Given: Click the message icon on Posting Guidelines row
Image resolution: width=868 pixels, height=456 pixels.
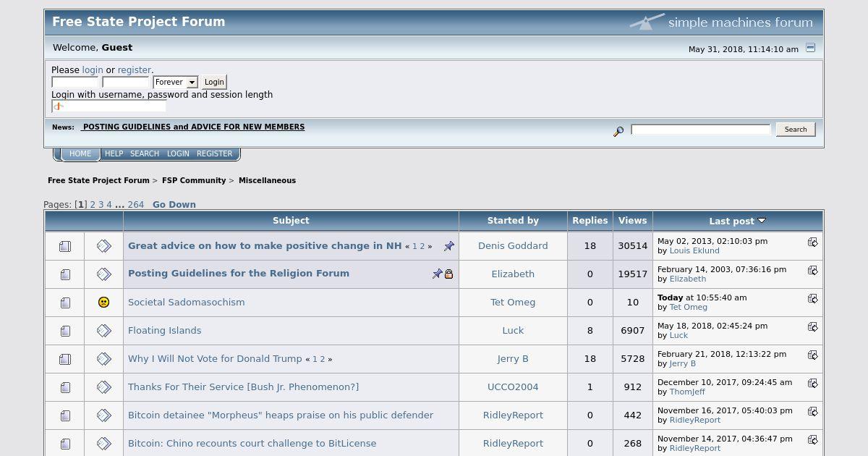Looking at the screenshot, I should pos(103,274).
